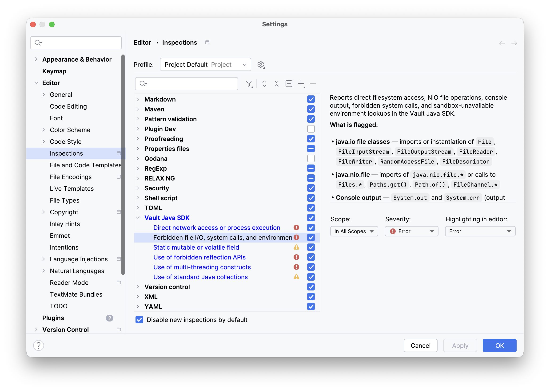Focus the settings sidebar search field
The height and width of the screenshot is (392, 550).
[x=76, y=43]
